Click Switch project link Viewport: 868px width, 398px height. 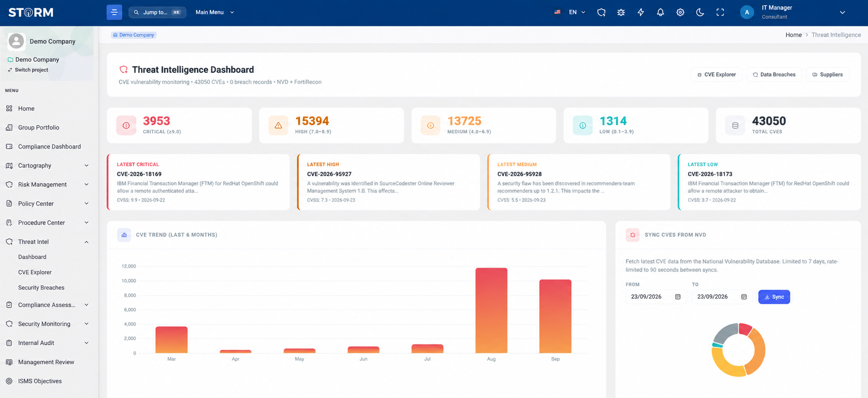coord(28,70)
